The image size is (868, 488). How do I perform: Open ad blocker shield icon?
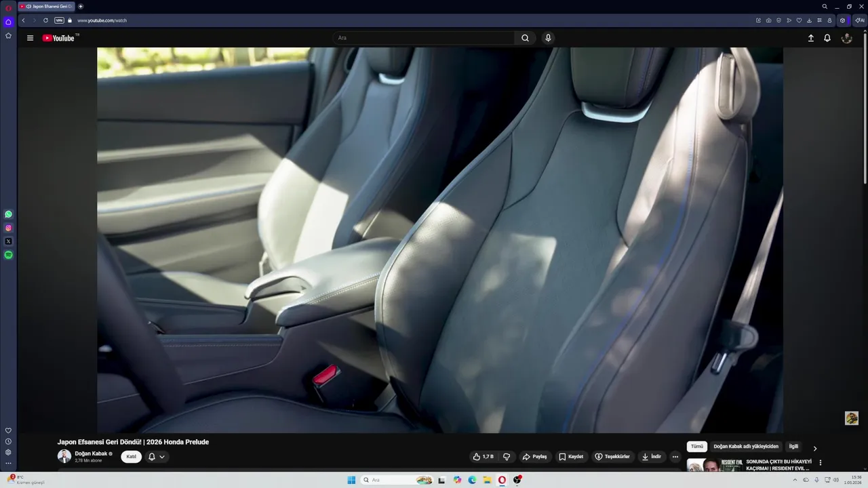[778, 20]
